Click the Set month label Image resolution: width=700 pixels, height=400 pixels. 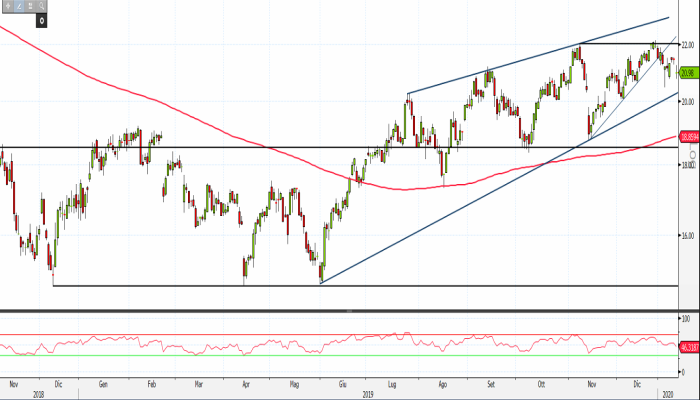[491, 384]
